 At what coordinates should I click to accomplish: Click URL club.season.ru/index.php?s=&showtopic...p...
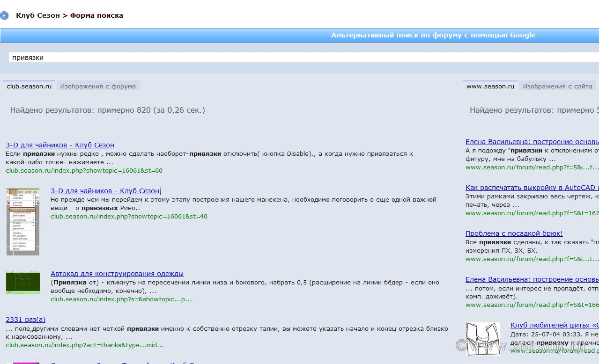coord(121,299)
